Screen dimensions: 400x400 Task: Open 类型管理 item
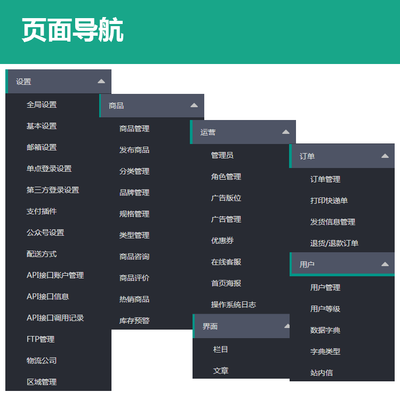click(x=134, y=235)
